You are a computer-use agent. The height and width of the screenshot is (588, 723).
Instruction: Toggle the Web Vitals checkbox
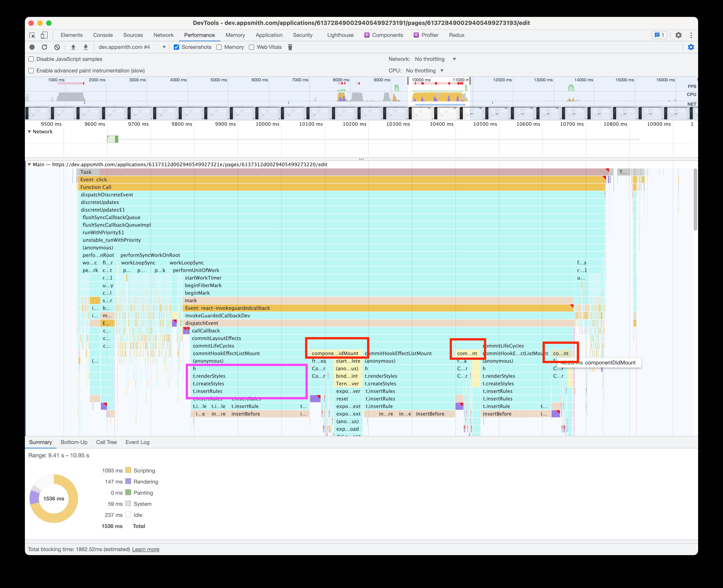click(252, 47)
